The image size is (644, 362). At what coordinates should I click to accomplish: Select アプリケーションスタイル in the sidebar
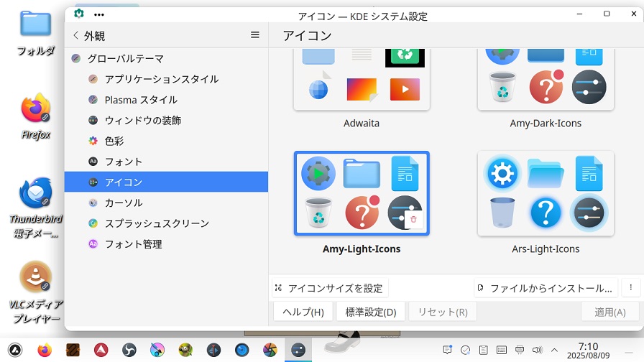[x=166, y=79]
